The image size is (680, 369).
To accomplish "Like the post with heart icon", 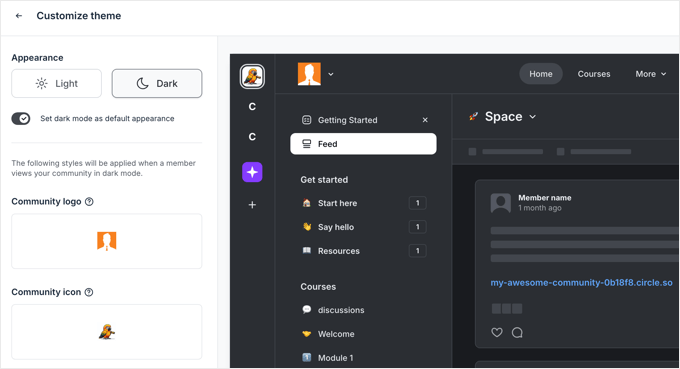I will click(x=497, y=333).
